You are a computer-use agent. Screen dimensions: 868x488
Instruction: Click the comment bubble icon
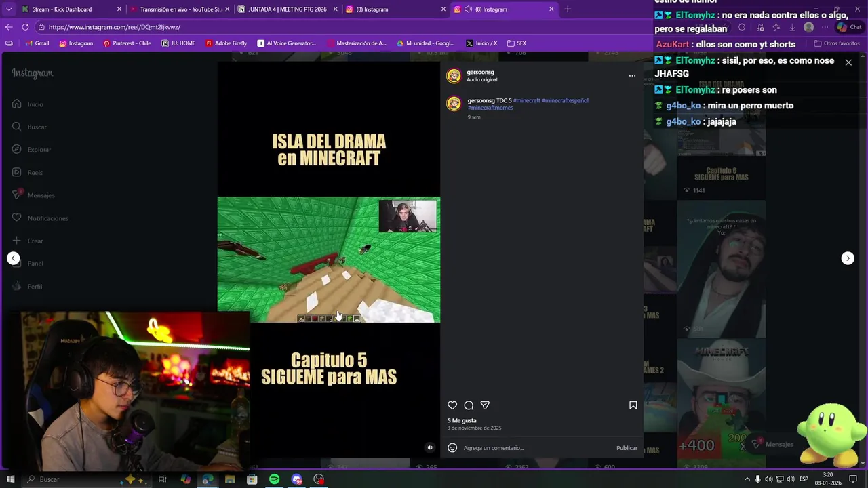pos(469,405)
